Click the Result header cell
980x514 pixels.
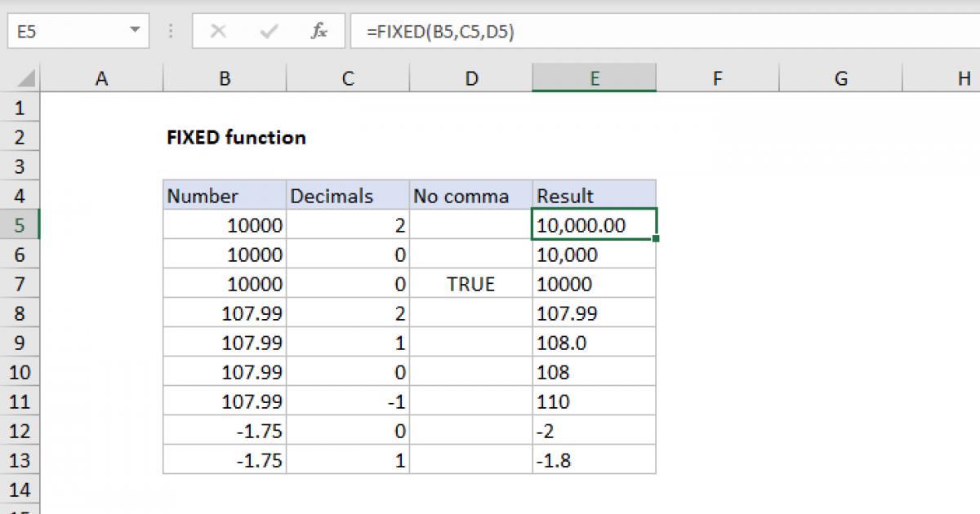pyautogui.click(x=594, y=196)
